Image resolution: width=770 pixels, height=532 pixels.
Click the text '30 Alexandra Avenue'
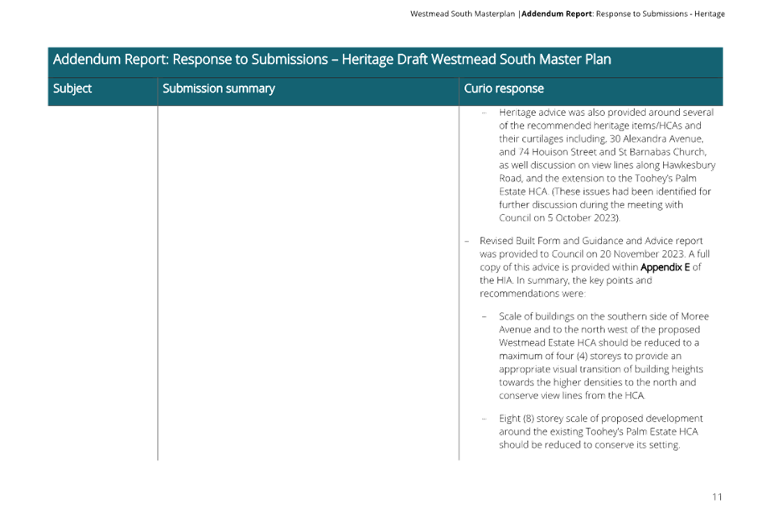click(x=656, y=138)
